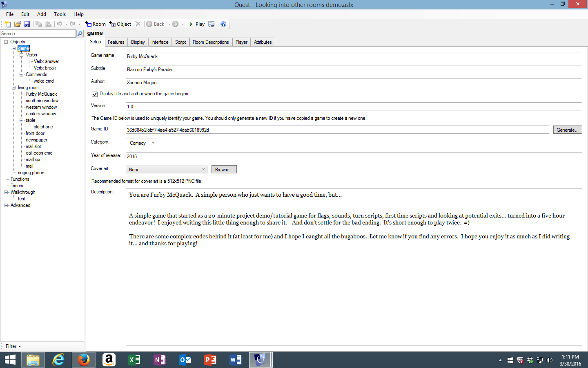Uncheck Display title and author when game begins
This screenshot has height=368, width=588.
94,94
